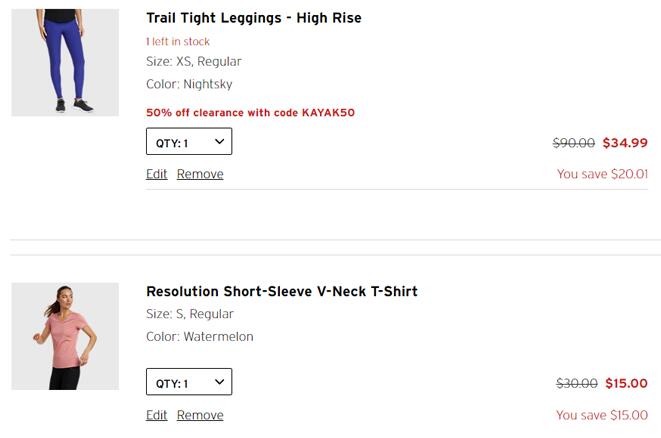Click the $34.99 sale price
This screenshot has width=661, height=438.
point(625,143)
